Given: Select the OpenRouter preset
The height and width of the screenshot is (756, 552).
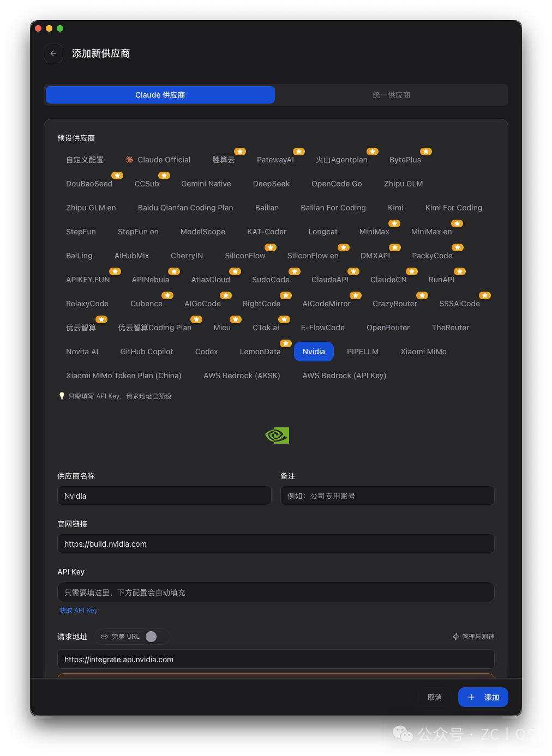Looking at the screenshot, I should pyautogui.click(x=388, y=328).
